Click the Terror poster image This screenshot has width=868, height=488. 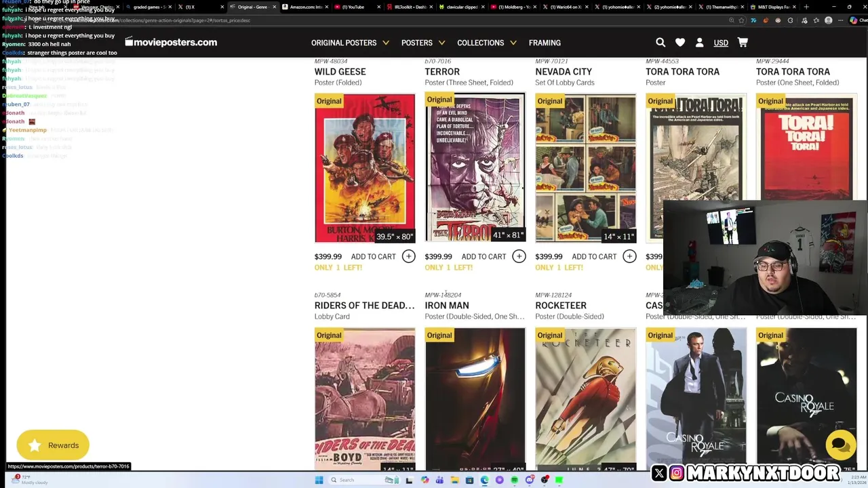[x=475, y=168]
